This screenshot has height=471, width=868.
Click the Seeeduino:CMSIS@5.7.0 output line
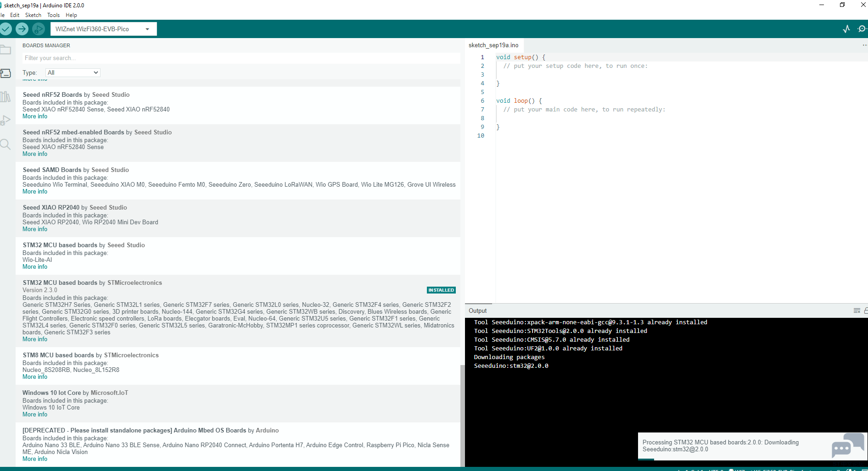(x=552, y=340)
